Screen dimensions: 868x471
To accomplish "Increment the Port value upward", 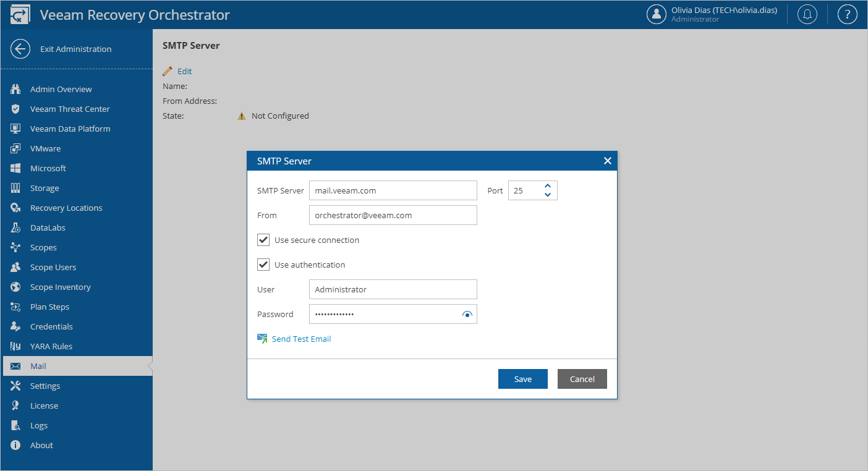I will [547, 185].
